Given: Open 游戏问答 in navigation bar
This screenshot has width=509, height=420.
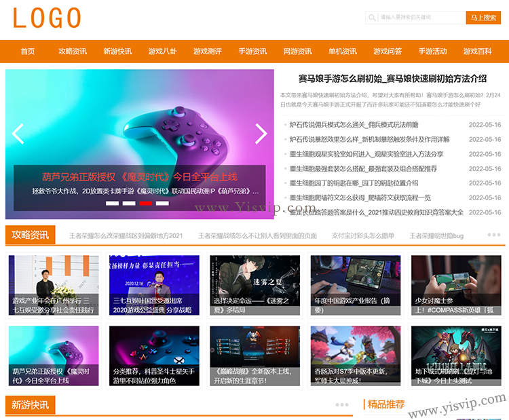Looking at the screenshot, I should 388,52.
